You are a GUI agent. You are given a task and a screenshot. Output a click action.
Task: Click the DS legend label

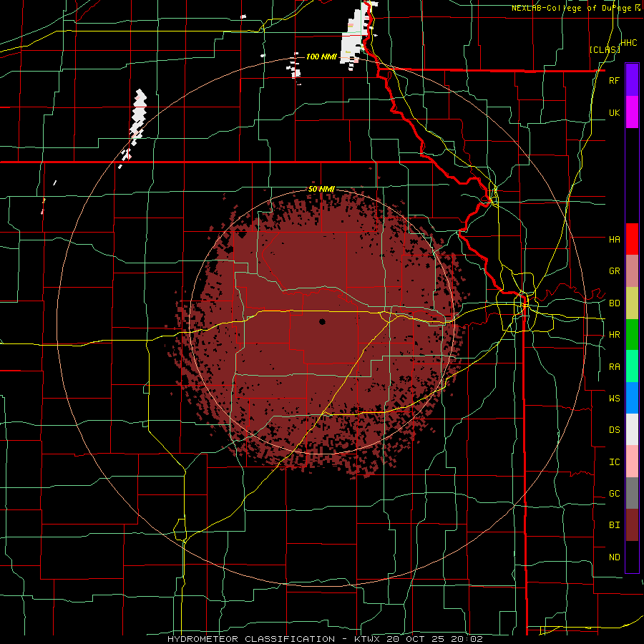coord(614,430)
